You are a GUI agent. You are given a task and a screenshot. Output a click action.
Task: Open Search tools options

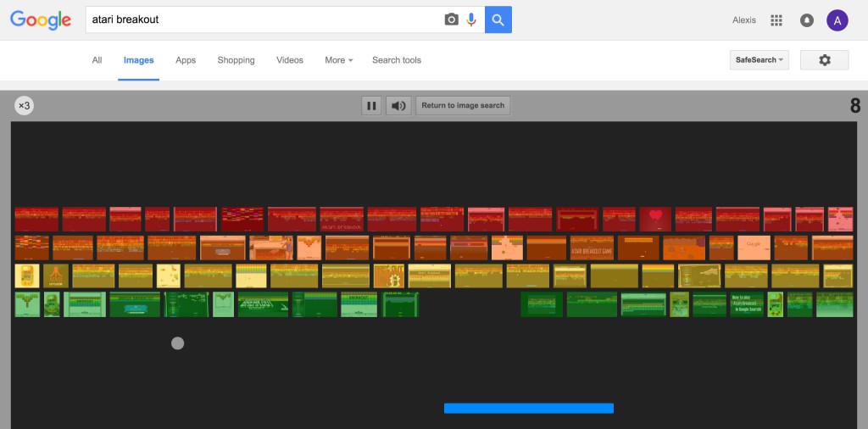(397, 60)
